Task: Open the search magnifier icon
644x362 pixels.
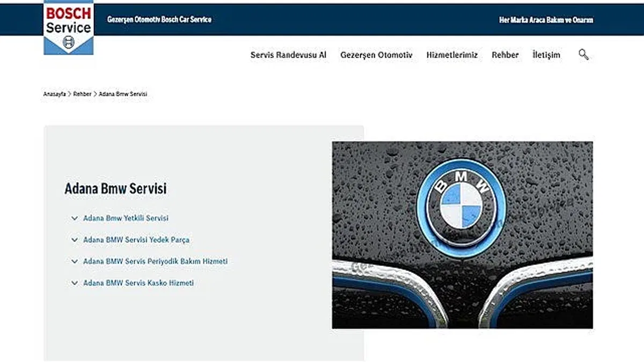Action: [583, 54]
